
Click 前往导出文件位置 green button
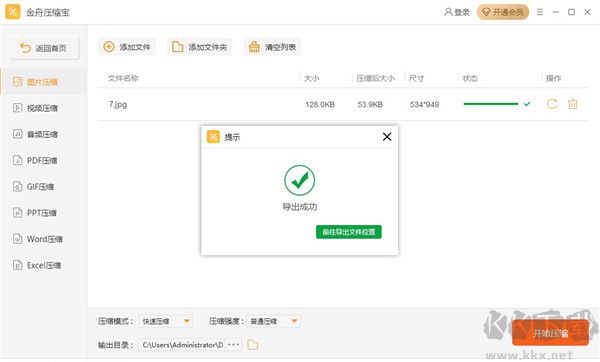pyautogui.click(x=349, y=232)
